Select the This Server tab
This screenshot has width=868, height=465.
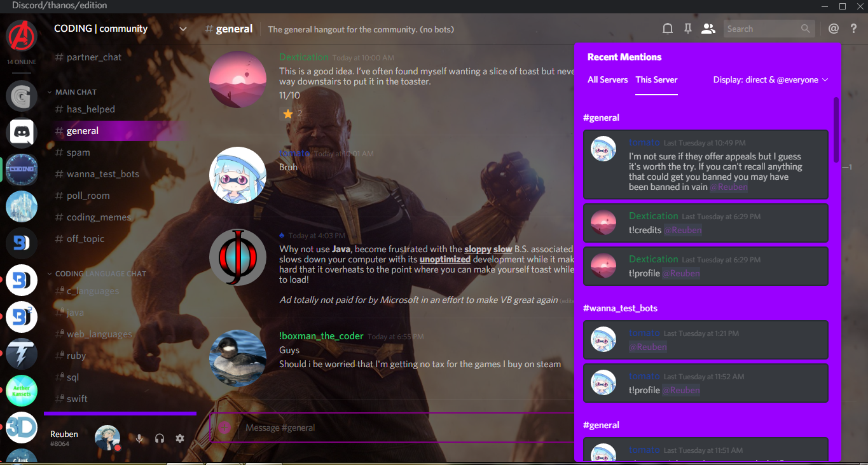(x=656, y=79)
